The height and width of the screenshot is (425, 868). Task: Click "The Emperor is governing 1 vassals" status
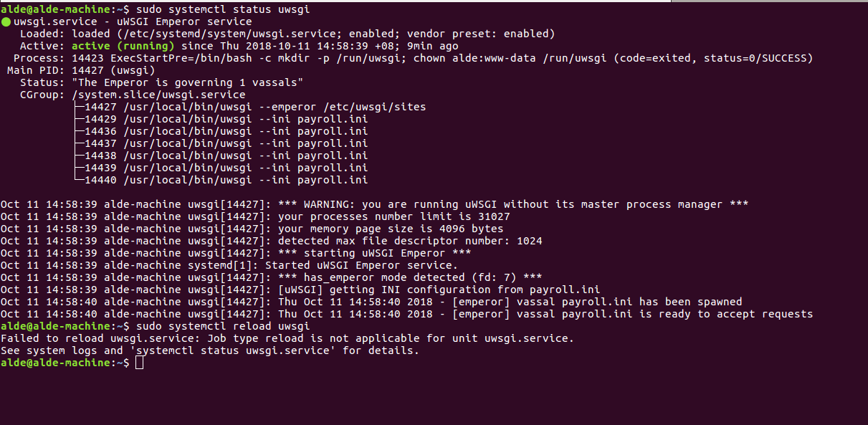(x=188, y=82)
